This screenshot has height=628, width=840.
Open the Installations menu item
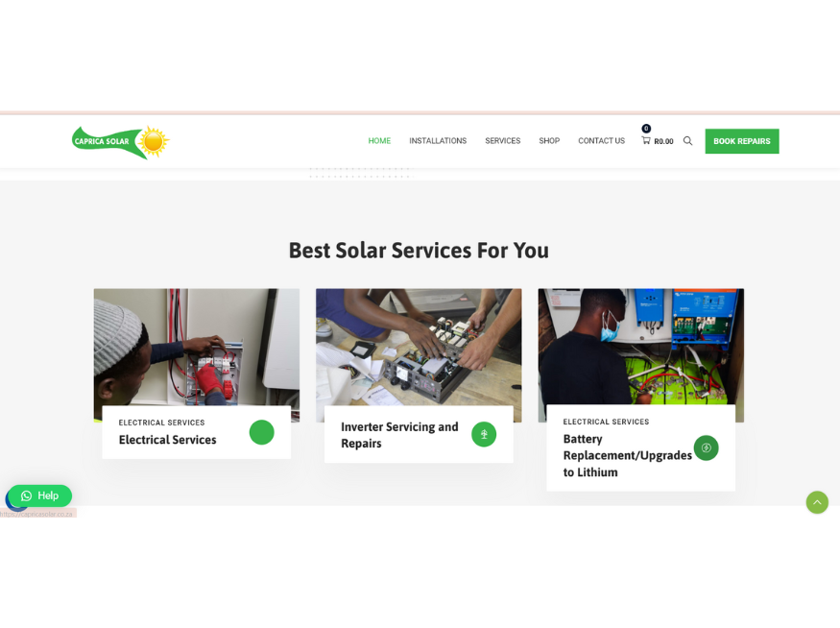(438, 141)
